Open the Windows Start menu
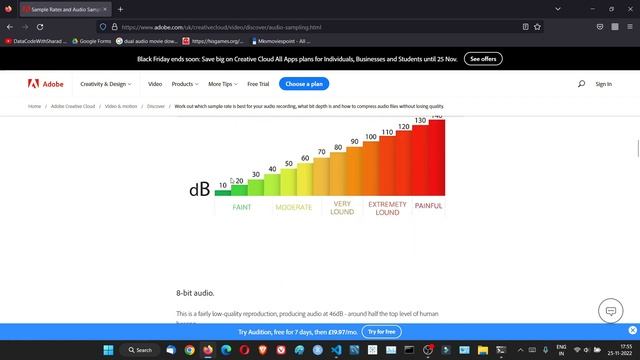 pyautogui.click(x=108, y=350)
